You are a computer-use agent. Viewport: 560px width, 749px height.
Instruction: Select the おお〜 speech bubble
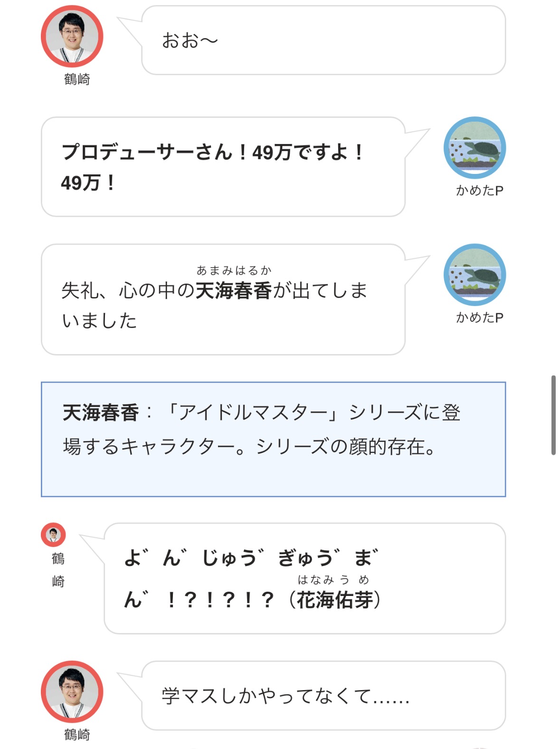(x=323, y=40)
